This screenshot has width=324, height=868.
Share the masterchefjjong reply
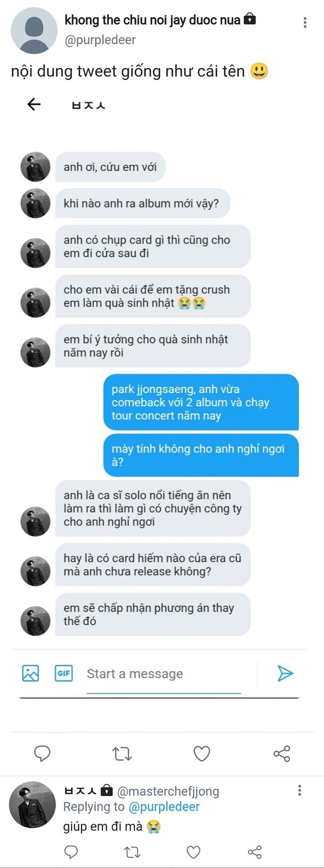coord(255,852)
